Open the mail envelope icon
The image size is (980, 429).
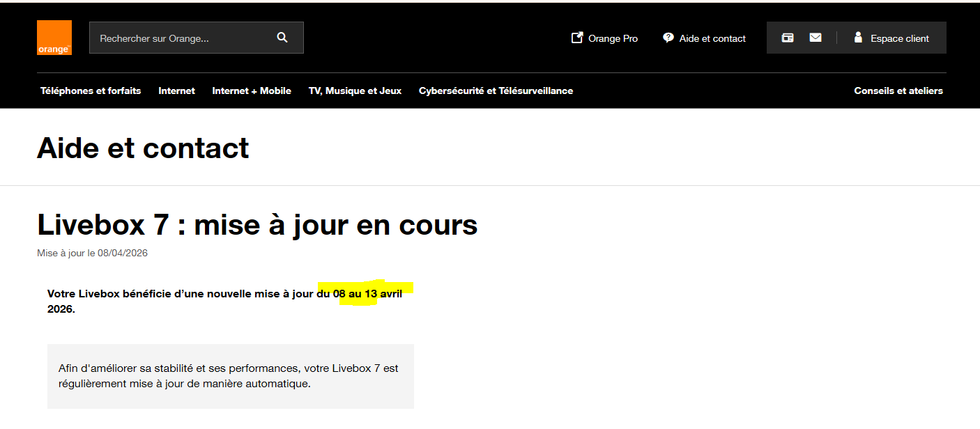point(816,38)
